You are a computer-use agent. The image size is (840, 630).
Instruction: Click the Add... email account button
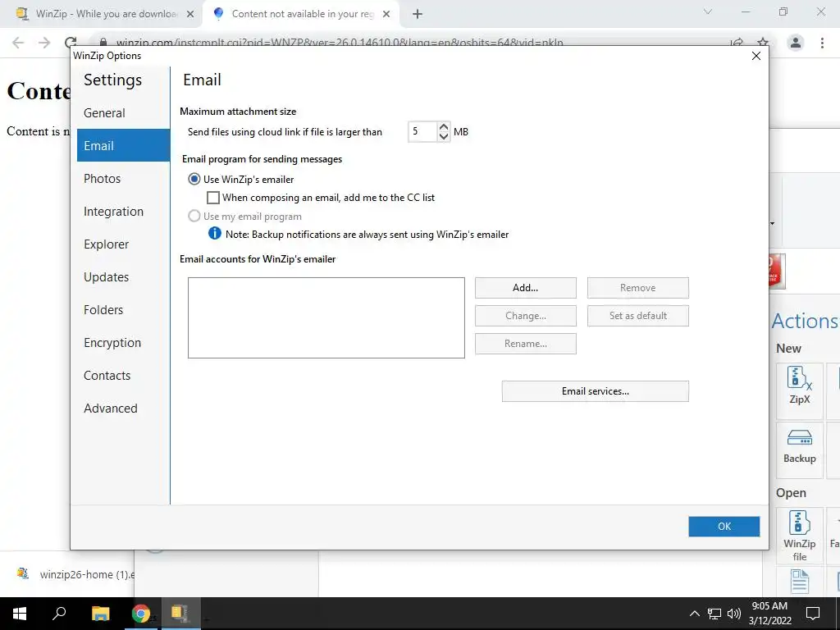coord(526,288)
